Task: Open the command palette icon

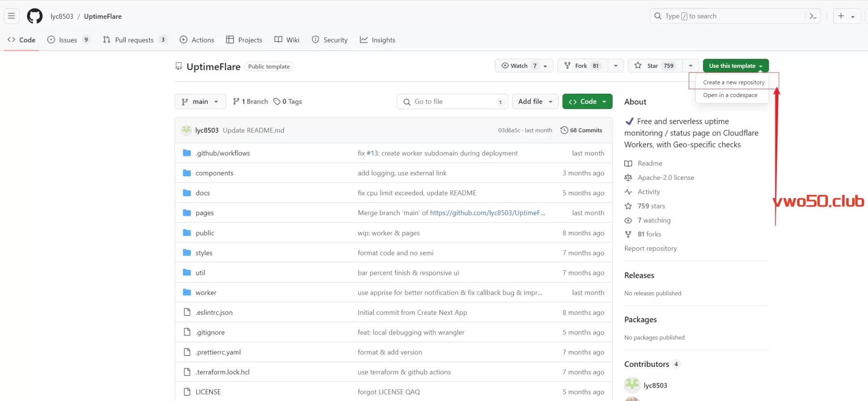Action: point(813,16)
